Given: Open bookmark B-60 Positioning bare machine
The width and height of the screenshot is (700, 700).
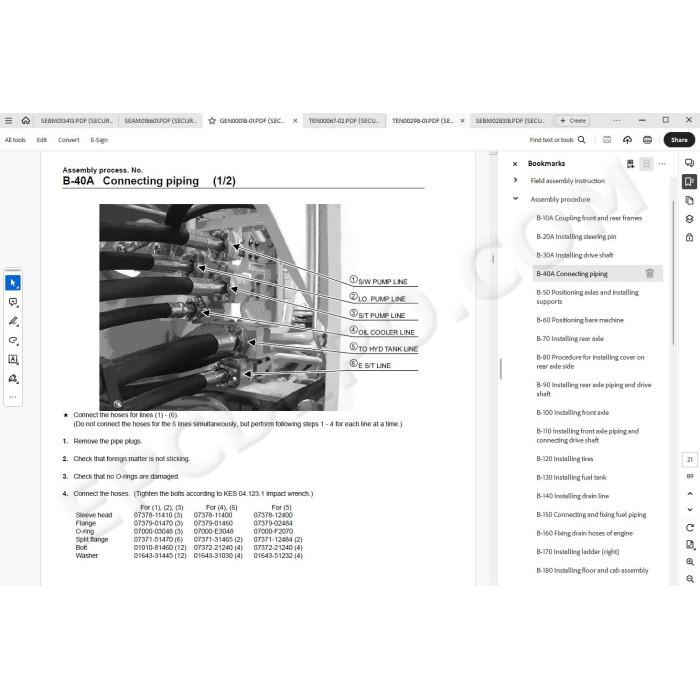Looking at the screenshot, I should pyautogui.click(x=579, y=320).
